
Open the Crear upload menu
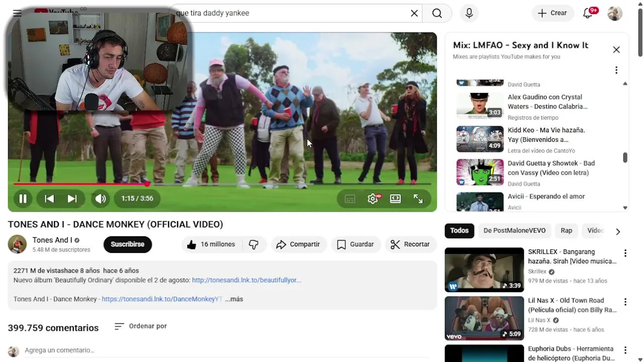pos(552,13)
